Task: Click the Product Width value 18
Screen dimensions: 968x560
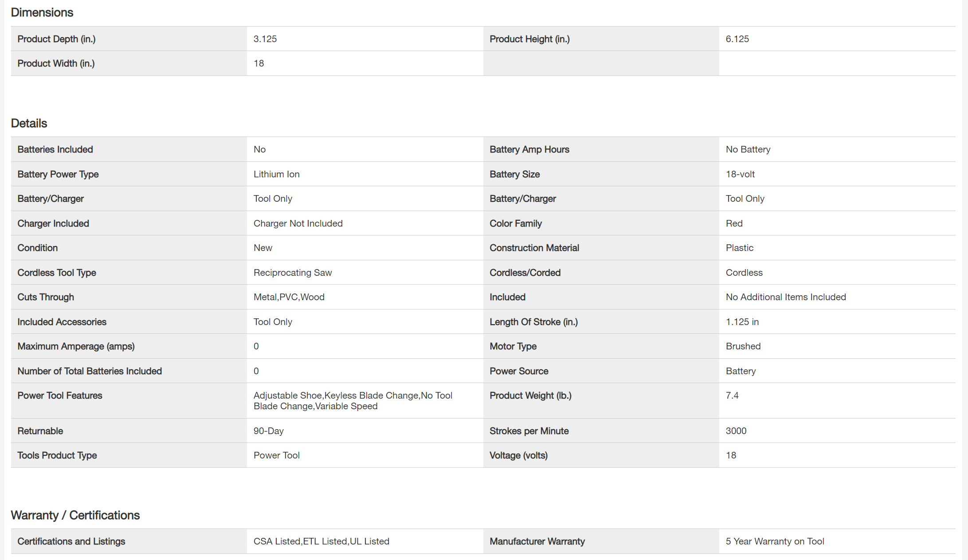Action: click(259, 63)
